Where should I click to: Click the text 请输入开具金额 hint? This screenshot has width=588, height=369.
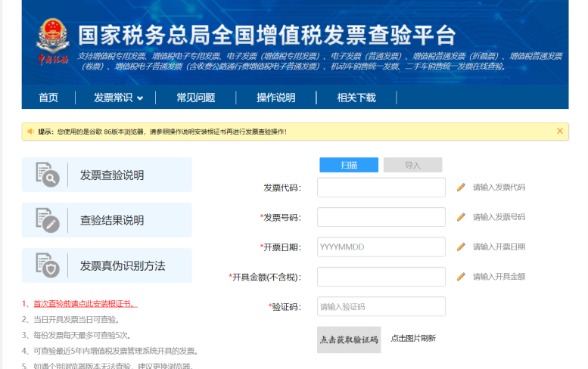tap(499, 277)
